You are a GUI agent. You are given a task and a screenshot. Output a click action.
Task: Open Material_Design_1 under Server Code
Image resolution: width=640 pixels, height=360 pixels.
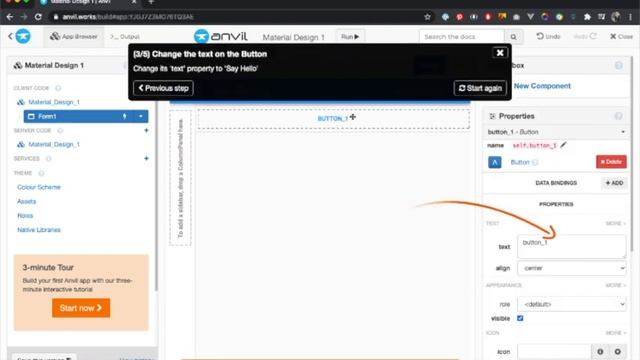click(53, 144)
